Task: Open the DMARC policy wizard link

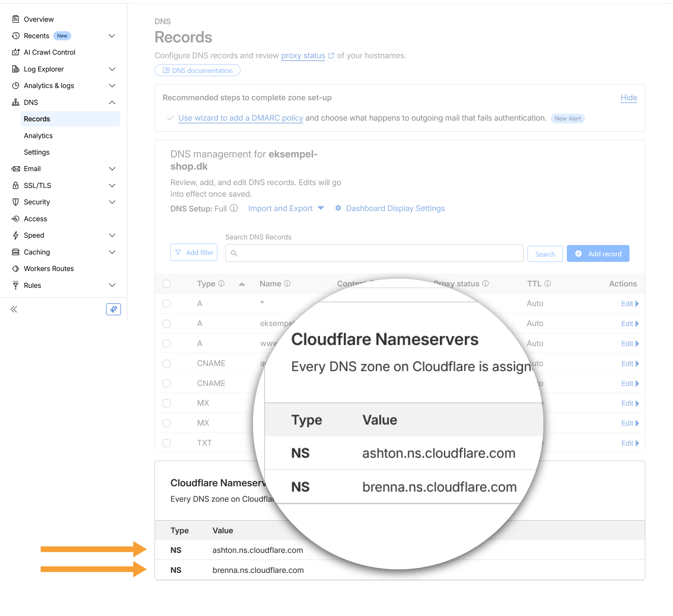Action: 240,118
